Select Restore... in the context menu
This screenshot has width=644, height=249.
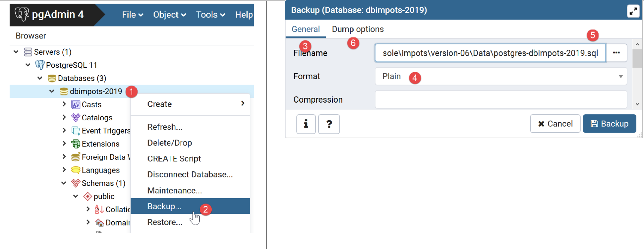pyautogui.click(x=165, y=222)
